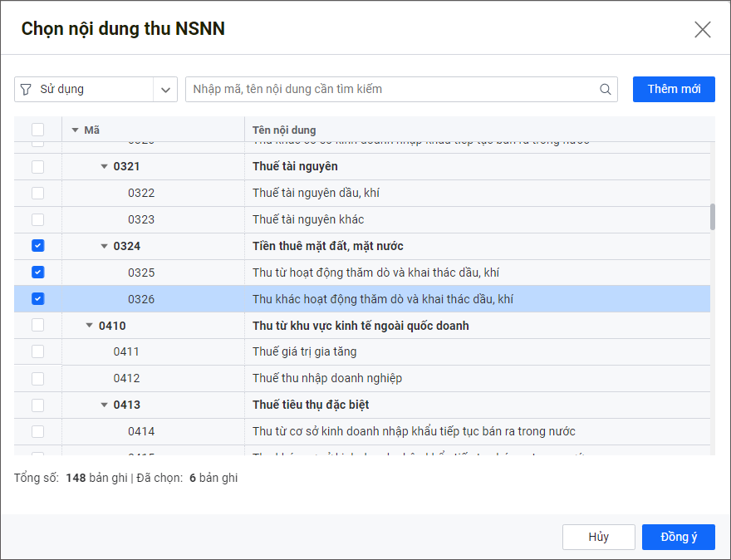731x560 pixels.
Task: Click the Hủy button
Action: (x=598, y=537)
